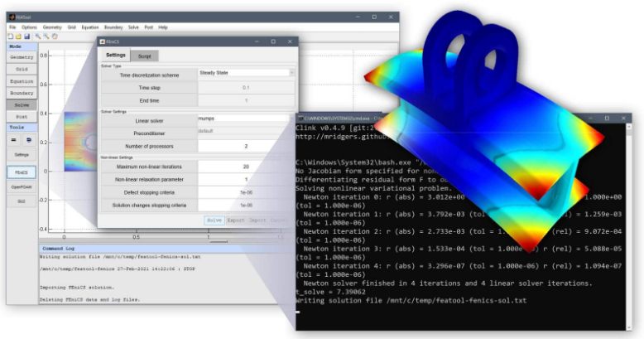Click the Export button
The height and width of the screenshot is (339, 644).
tap(236, 220)
